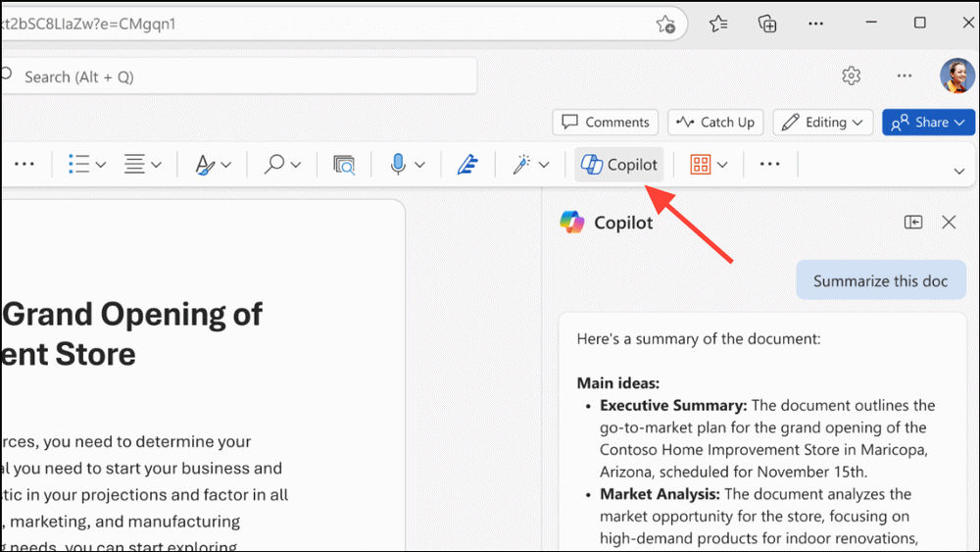Click the 'ent Store' heading line
This screenshot has width=980, height=552.
click(x=68, y=354)
